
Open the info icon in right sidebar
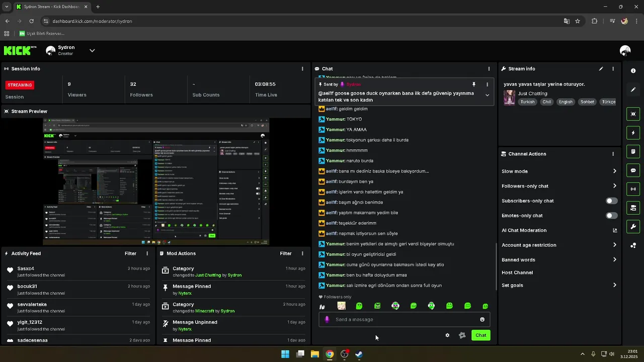pos(633,71)
